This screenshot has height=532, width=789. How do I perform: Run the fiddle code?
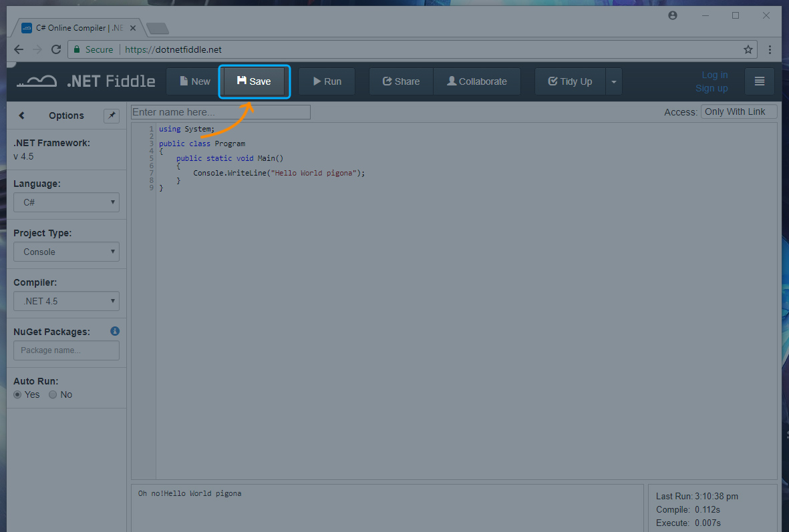click(x=327, y=81)
